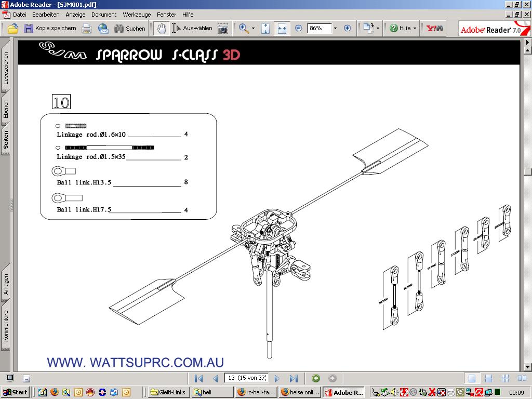
Task: Toggle full screen view icon
Action: 10,378
